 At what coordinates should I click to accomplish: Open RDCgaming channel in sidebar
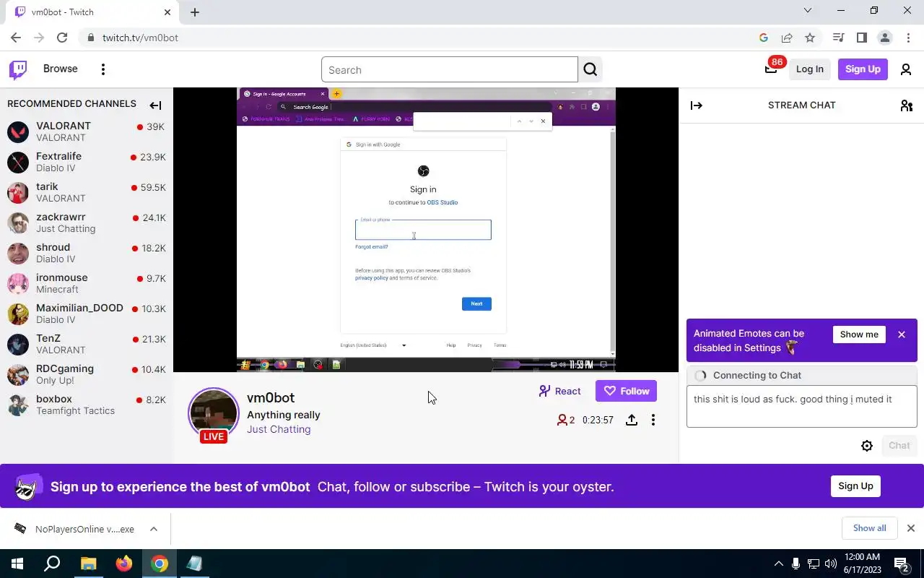point(87,374)
